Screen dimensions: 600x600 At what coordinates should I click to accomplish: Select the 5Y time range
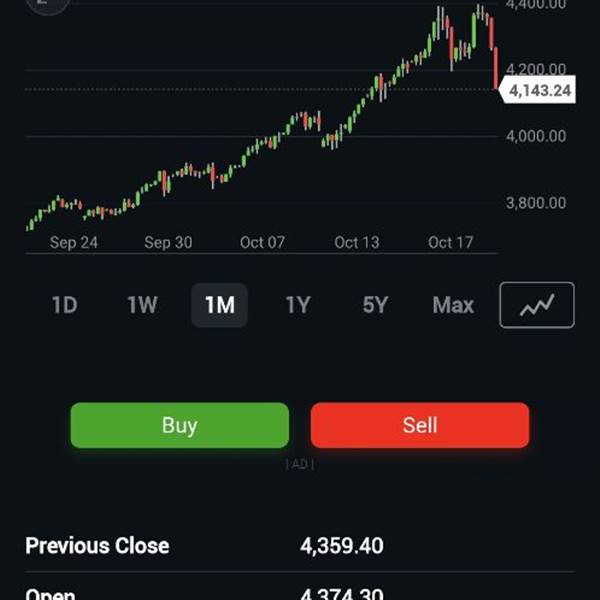(375, 305)
